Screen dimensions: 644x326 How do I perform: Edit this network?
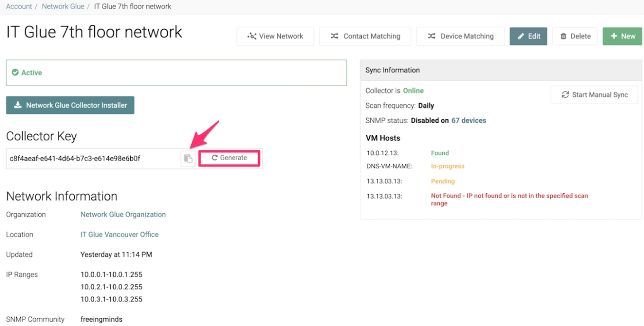click(528, 36)
